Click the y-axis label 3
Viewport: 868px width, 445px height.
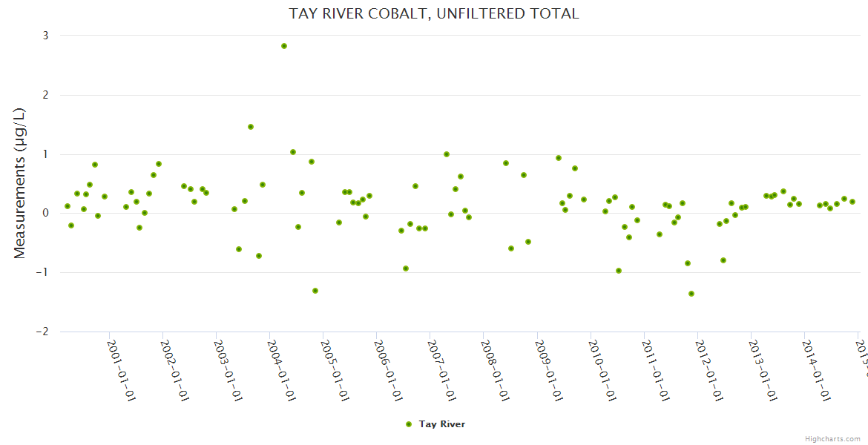pos(45,36)
